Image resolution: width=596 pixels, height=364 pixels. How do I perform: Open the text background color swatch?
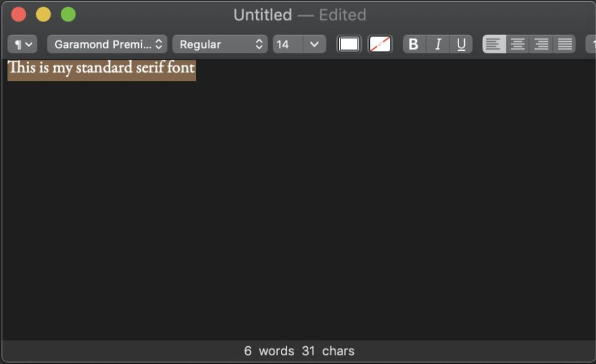pos(380,44)
